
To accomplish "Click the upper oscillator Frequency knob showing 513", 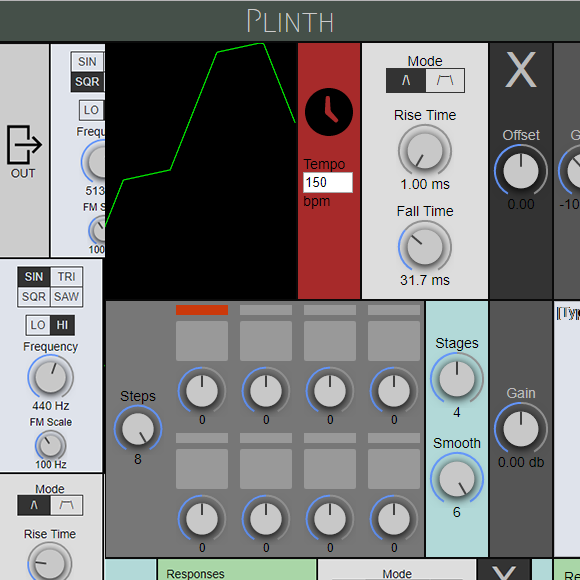I will (94, 162).
